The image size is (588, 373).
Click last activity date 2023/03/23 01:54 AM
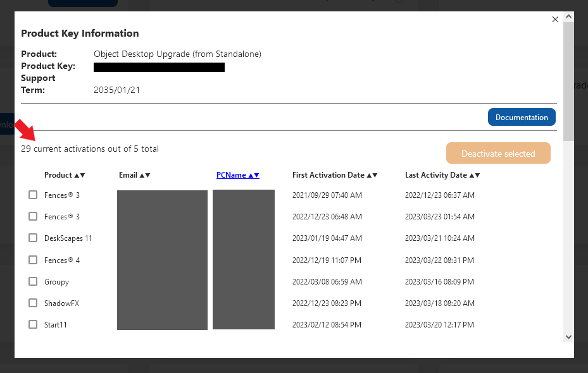[440, 217]
